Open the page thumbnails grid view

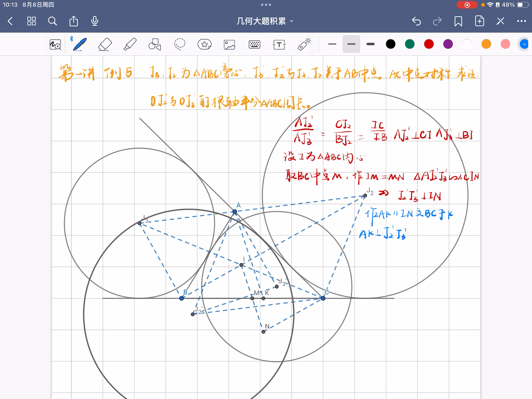pos(31,21)
